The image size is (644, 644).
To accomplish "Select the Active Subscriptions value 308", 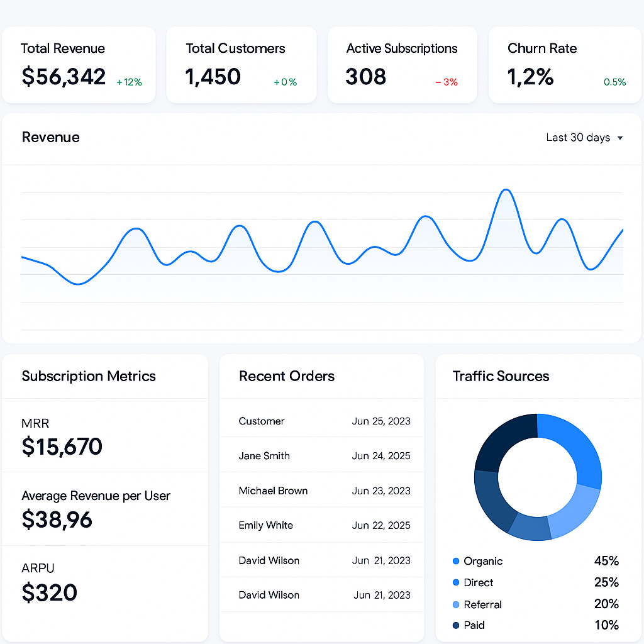I will [x=365, y=77].
